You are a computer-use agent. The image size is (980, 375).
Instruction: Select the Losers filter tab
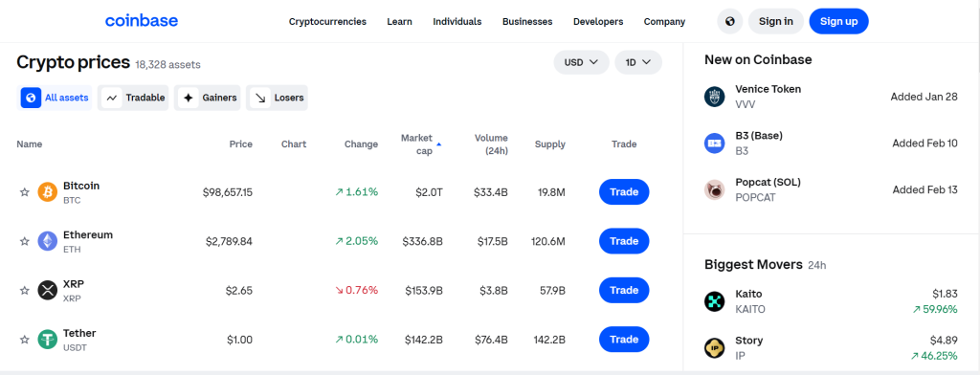pos(277,99)
